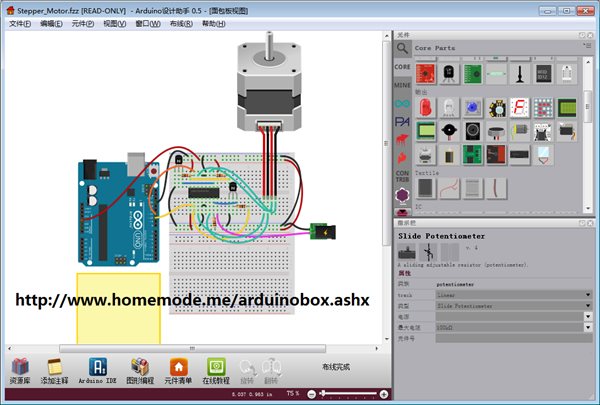
Task: Click the zoom out minus button
Action: 311,394
